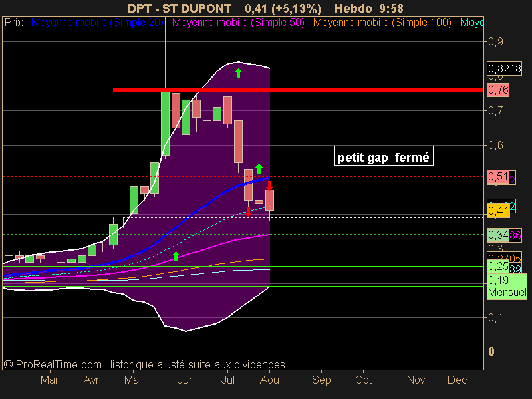Click the 0,8218 price label on the axis
Screen dimensions: 532x399
(x=504, y=69)
